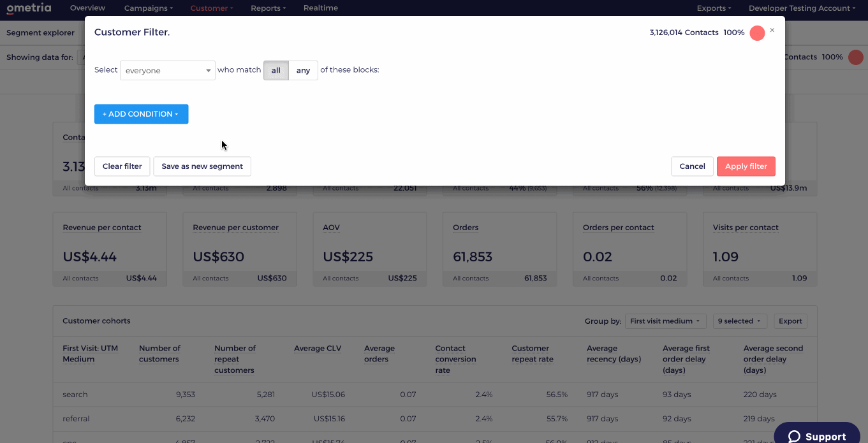Viewport: 868px width, 443px height.
Task: Click the US$630 revenue per customer value
Action: pyautogui.click(x=218, y=257)
